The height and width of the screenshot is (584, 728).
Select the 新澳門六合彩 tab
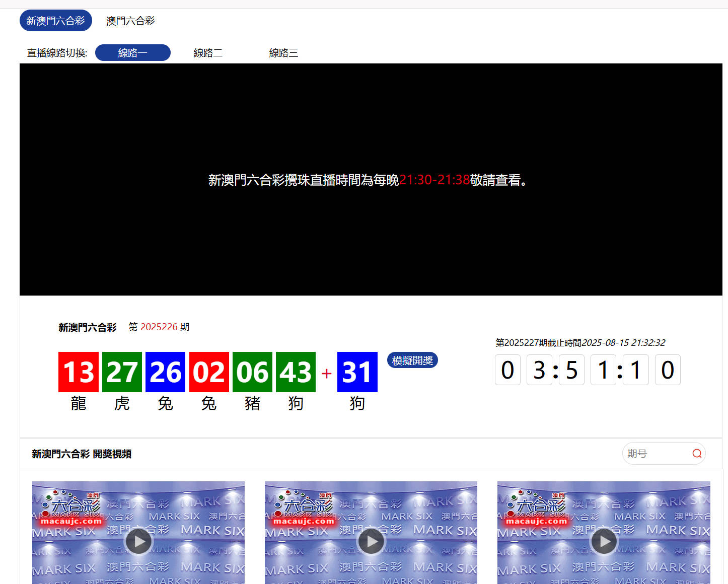click(x=56, y=21)
